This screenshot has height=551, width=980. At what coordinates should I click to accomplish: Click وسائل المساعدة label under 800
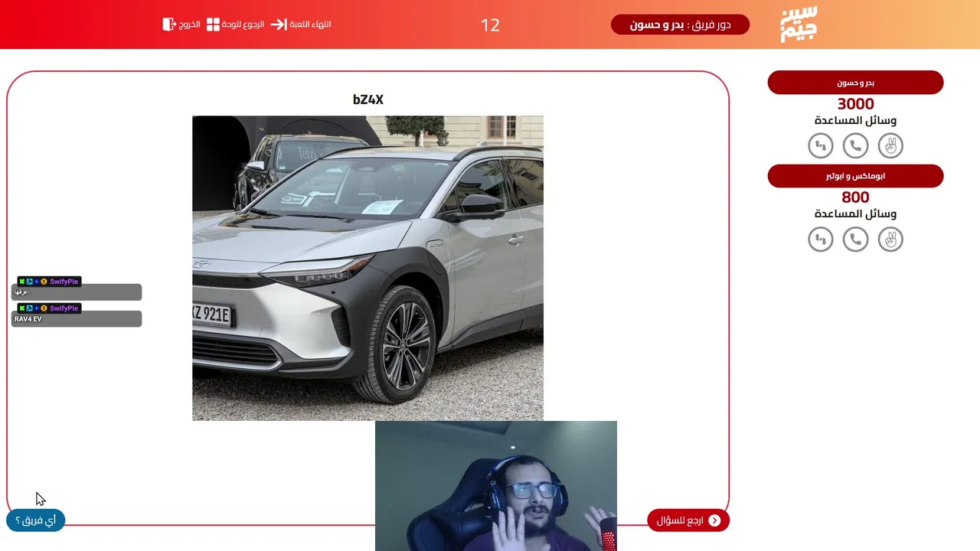click(855, 214)
